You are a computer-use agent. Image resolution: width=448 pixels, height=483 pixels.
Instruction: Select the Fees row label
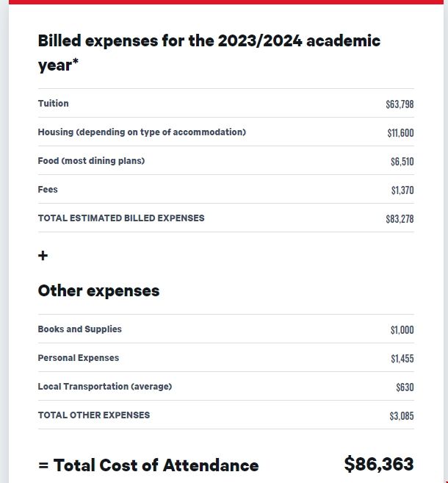point(48,190)
